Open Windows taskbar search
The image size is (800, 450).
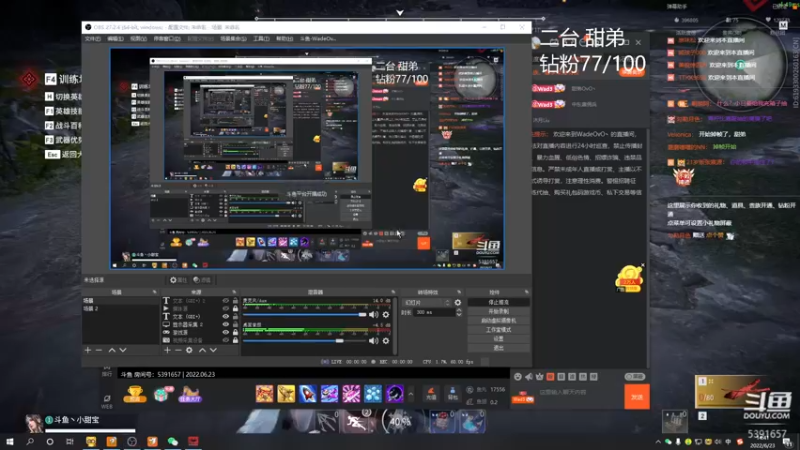[x=30, y=441]
